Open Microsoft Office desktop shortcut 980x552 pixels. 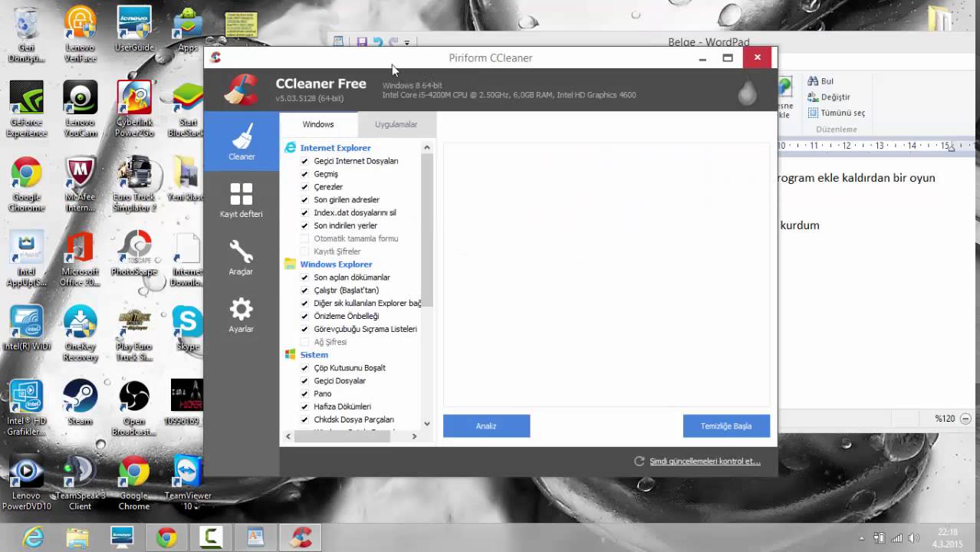tap(81, 259)
